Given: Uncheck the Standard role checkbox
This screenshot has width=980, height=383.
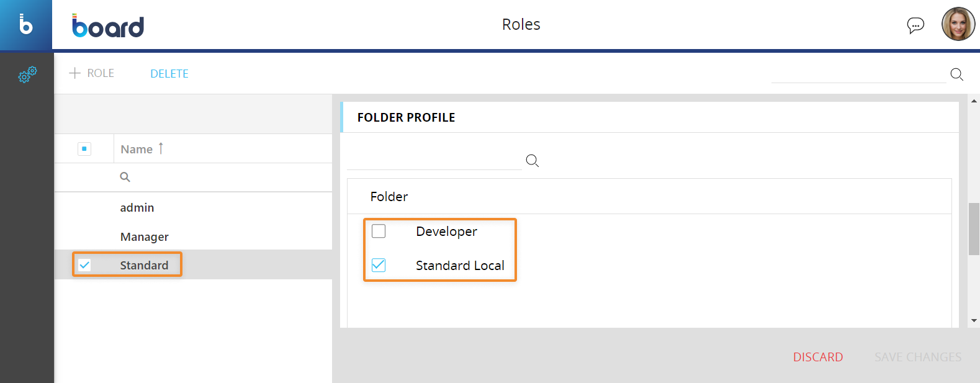Looking at the screenshot, I should pyautogui.click(x=84, y=265).
